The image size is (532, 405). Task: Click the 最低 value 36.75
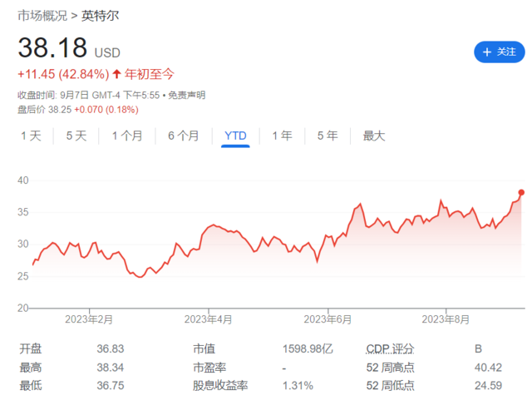(111, 386)
